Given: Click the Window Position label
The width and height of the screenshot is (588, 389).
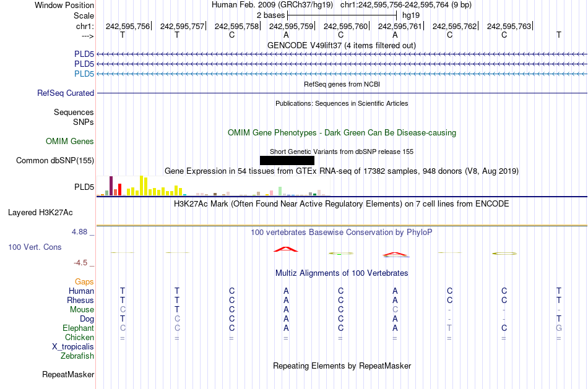Looking at the screenshot, I should (64, 5).
